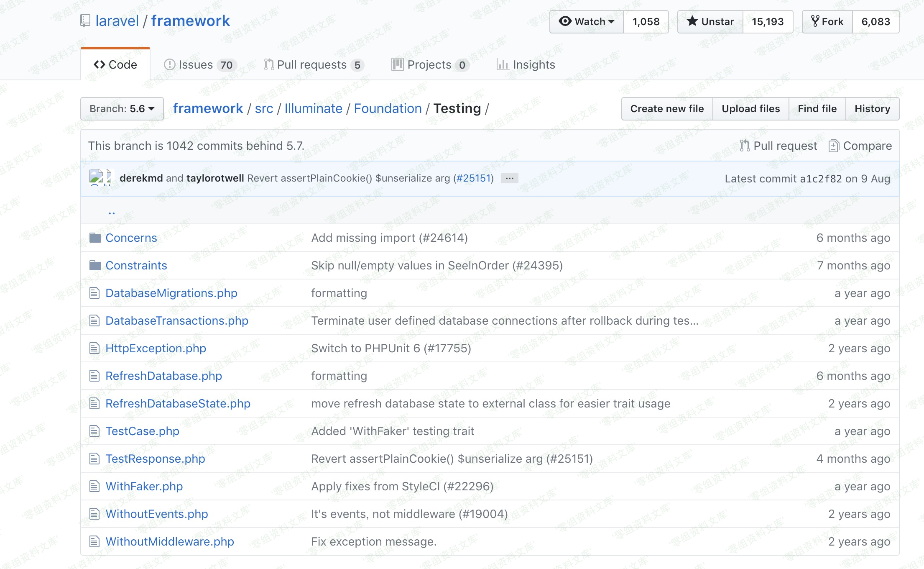Click the Pull request icon beside Compare
This screenshot has height=569, width=924.
click(744, 146)
